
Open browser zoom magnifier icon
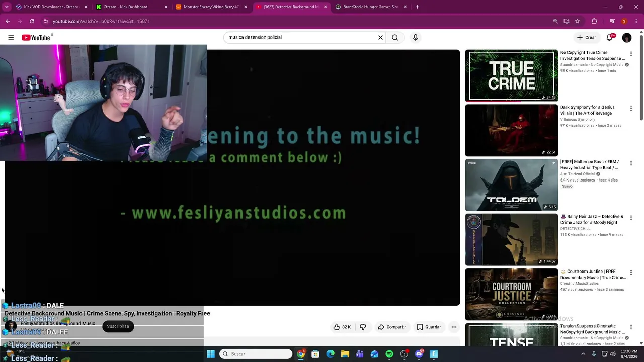555,21
